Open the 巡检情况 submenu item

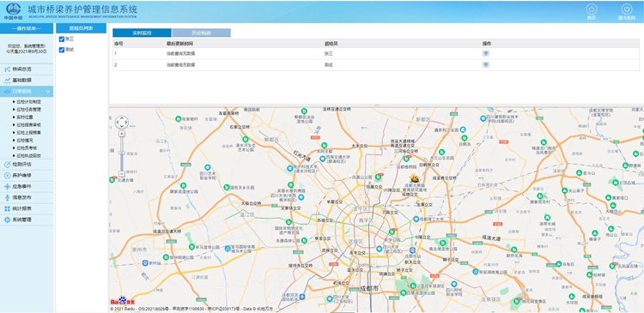coord(25,141)
